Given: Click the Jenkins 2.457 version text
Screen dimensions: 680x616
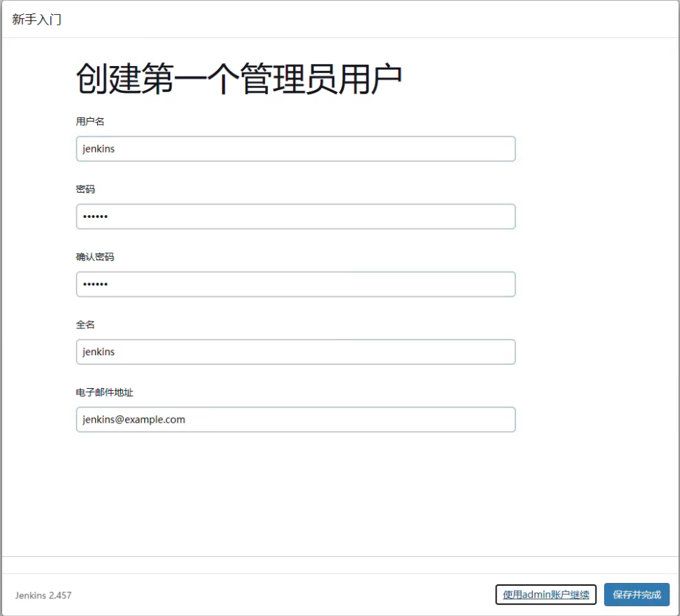Looking at the screenshot, I should pyautogui.click(x=43, y=595).
